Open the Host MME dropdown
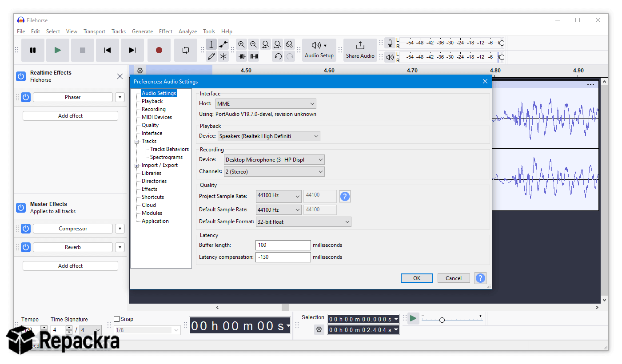The image size is (622, 364). click(266, 104)
